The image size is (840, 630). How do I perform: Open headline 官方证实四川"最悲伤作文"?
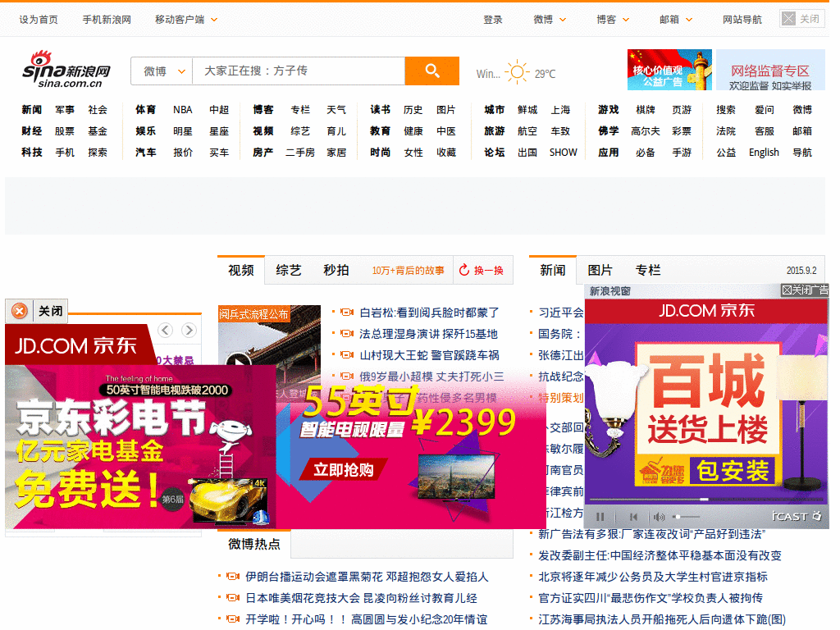(x=651, y=598)
